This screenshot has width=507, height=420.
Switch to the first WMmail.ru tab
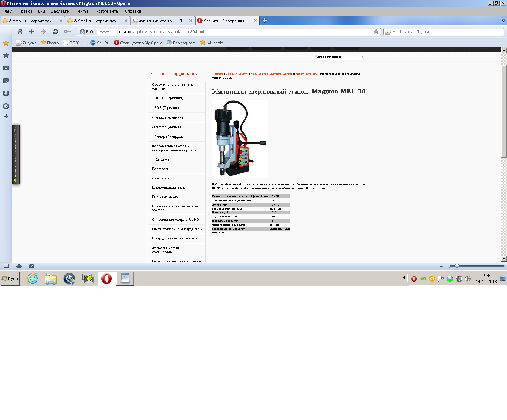32,21
